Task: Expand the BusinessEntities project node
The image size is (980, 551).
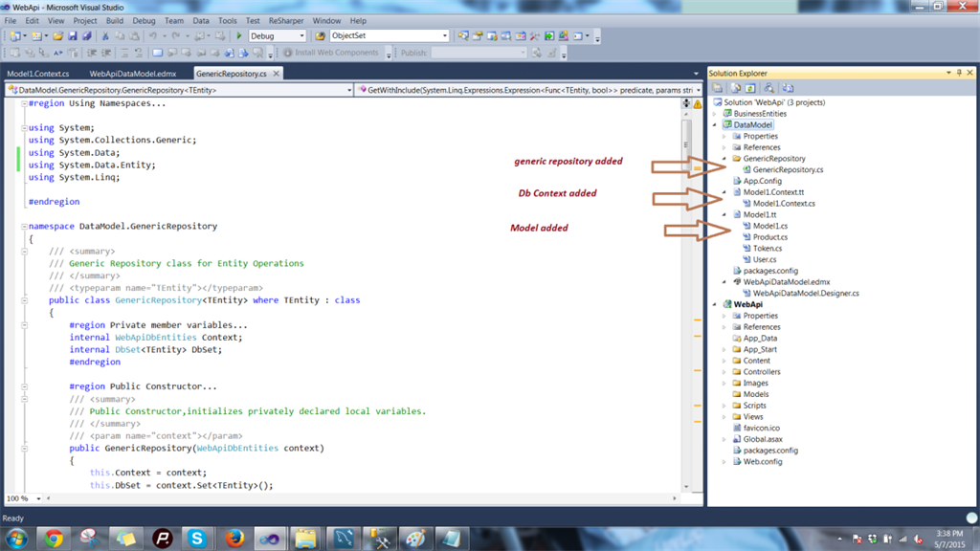Action: pos(715,114)
